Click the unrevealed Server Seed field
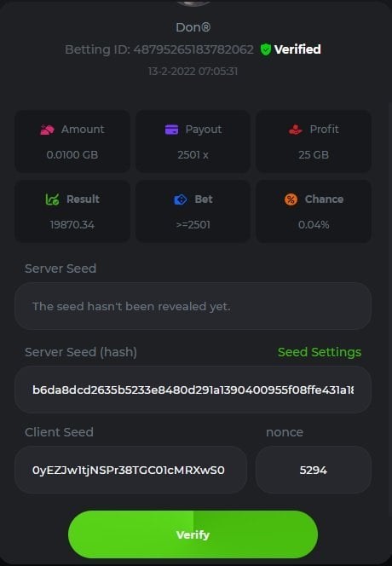Screen dimensions: 392x566 193,306
